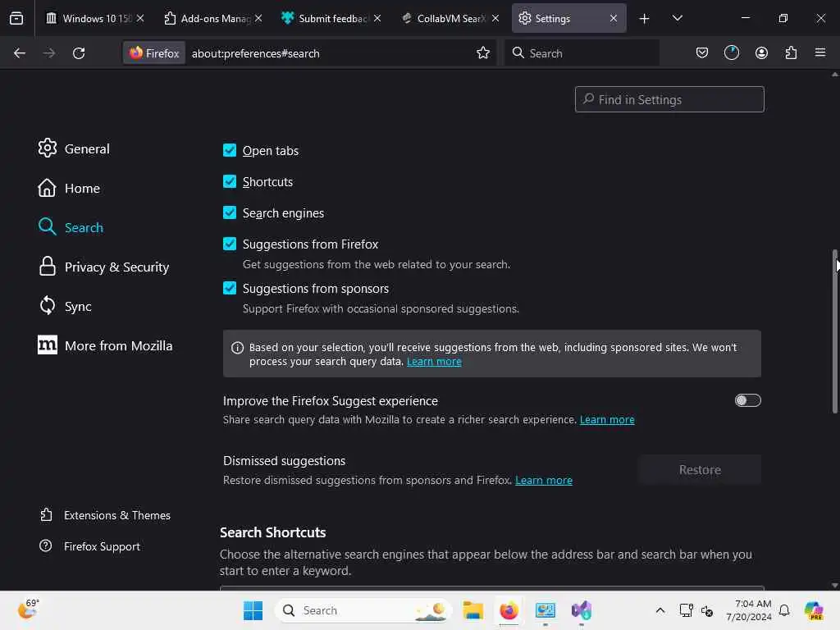
Task: Open Windows Start menu
Action: [x=253, y=610]
